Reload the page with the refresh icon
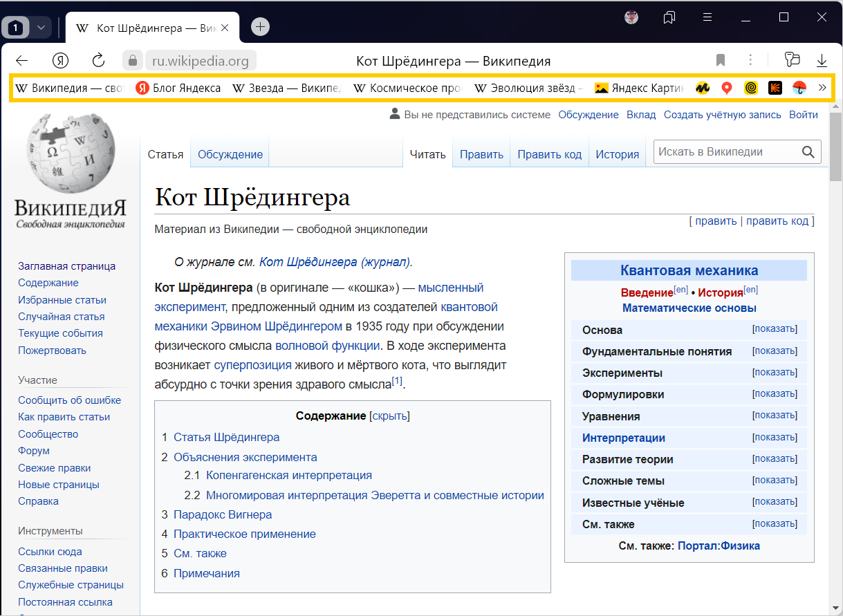Screen dimensions: 843x616 point(99,61)
